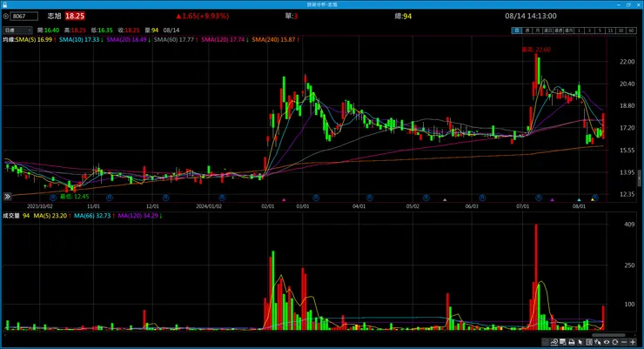Screen dimensions: 644x349
Task: Click the yellow triangle marker after 08/01
Action: 593,200
